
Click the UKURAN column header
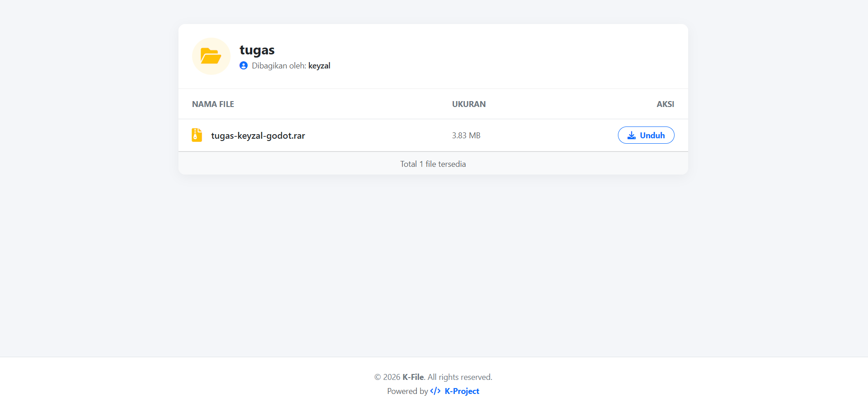[x=468, y=104]
